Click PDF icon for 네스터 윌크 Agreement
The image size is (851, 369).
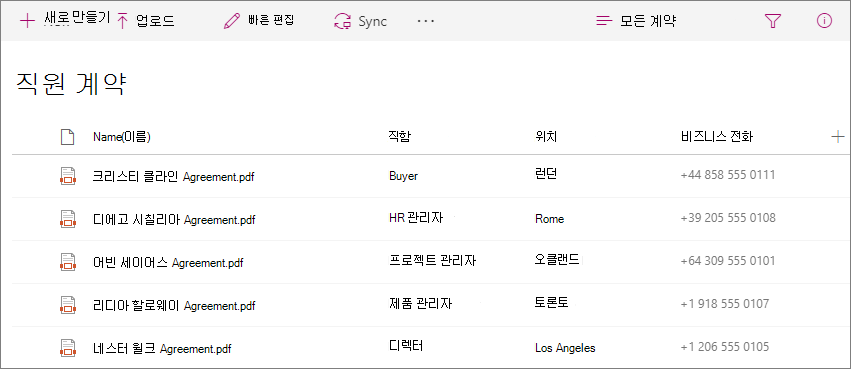pyautogui.click(x=67, y=348)
